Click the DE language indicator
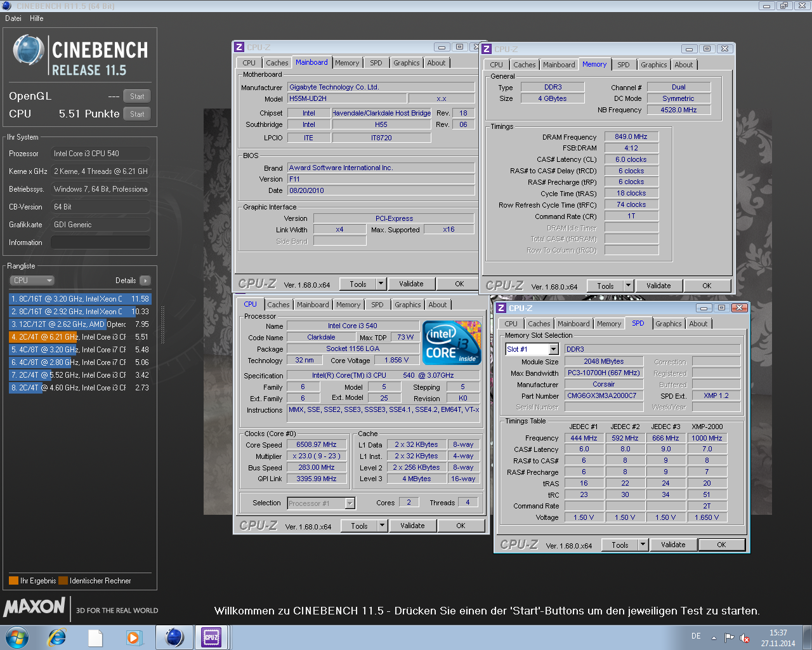Image resolution: width=812 pixels, height=650 pixels. coord(696,636)
